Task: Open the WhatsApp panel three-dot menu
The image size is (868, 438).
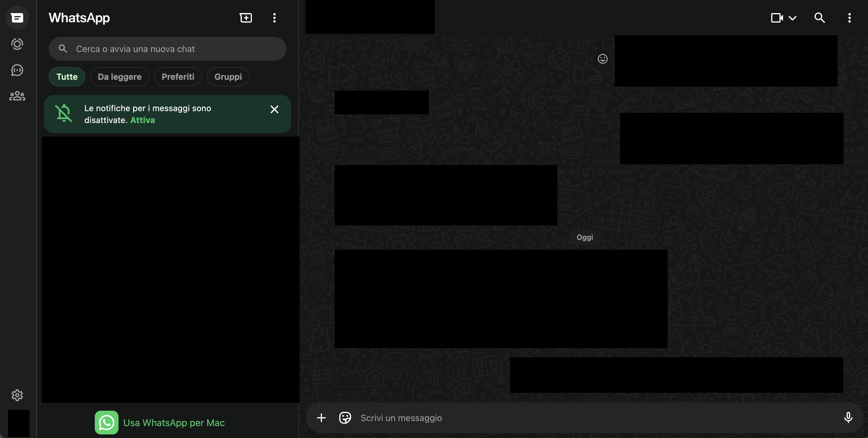Action: (x=274, y=18)
